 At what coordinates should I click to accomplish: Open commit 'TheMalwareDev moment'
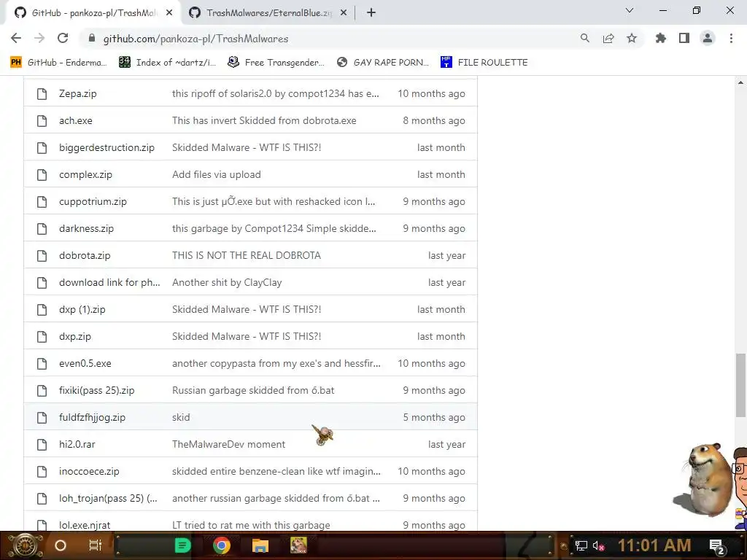pyautogui.click(x=228, y=444)
